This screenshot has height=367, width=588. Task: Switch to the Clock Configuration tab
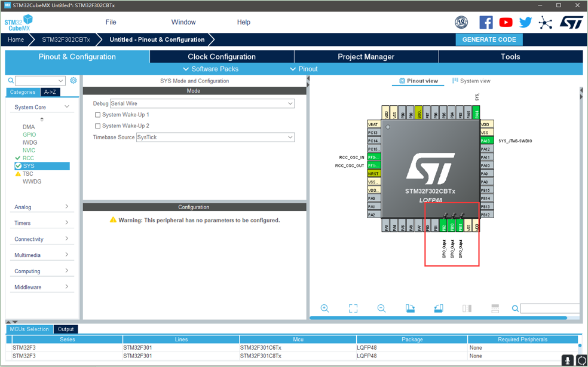point(222,57)
